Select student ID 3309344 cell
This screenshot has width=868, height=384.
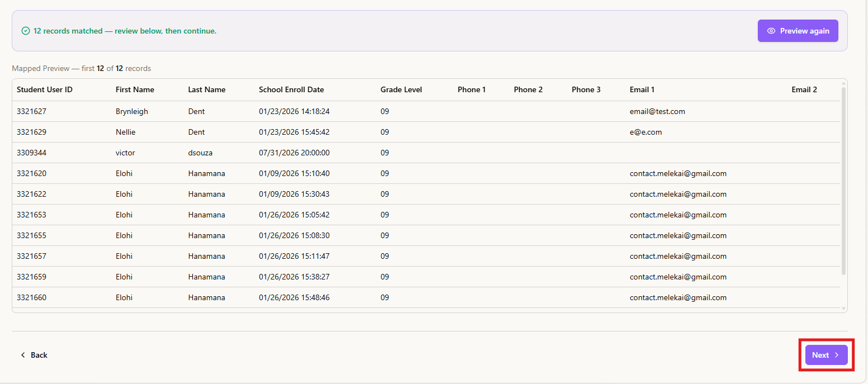[31, 153]
